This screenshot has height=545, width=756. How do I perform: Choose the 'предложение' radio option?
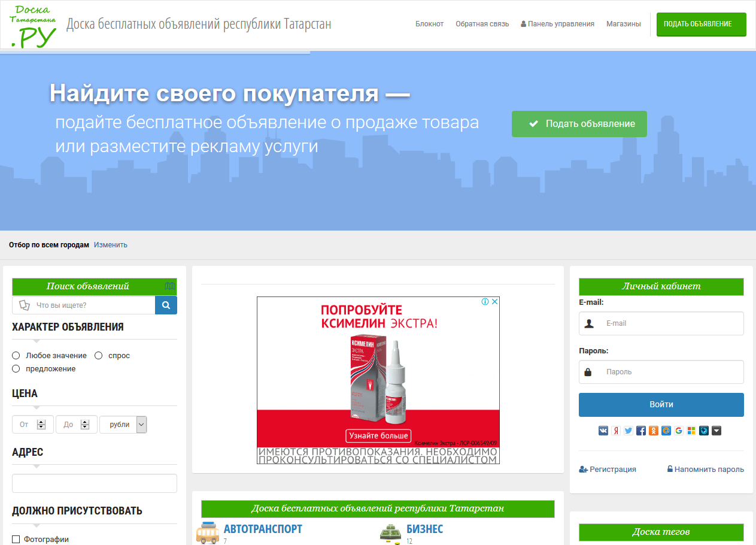click(x=16, y=369)
